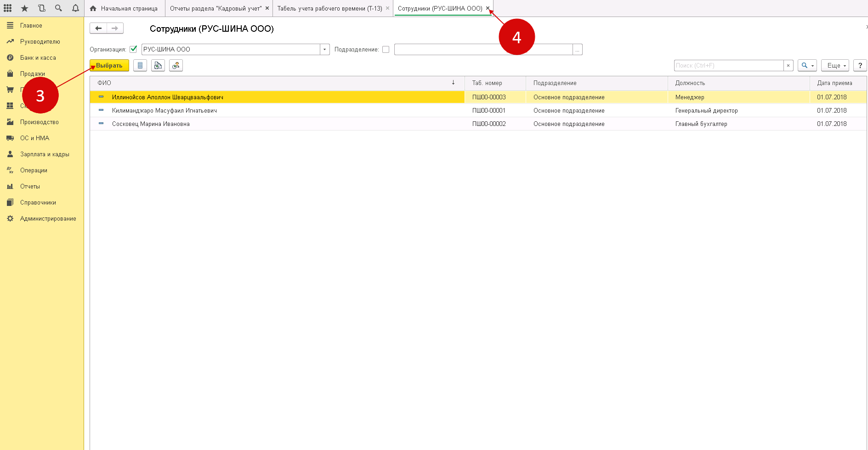Open Зарплата и кадры section

[45, 154]
